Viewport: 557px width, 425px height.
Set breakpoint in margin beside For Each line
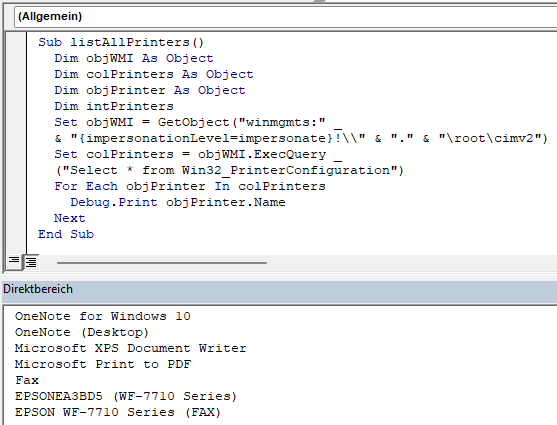[16, 186]
